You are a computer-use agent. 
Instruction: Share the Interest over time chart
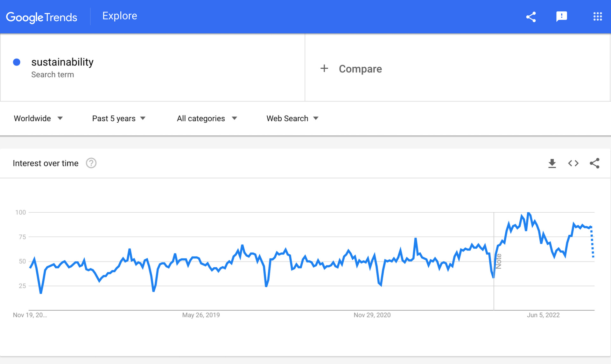[x=594, y=163]
